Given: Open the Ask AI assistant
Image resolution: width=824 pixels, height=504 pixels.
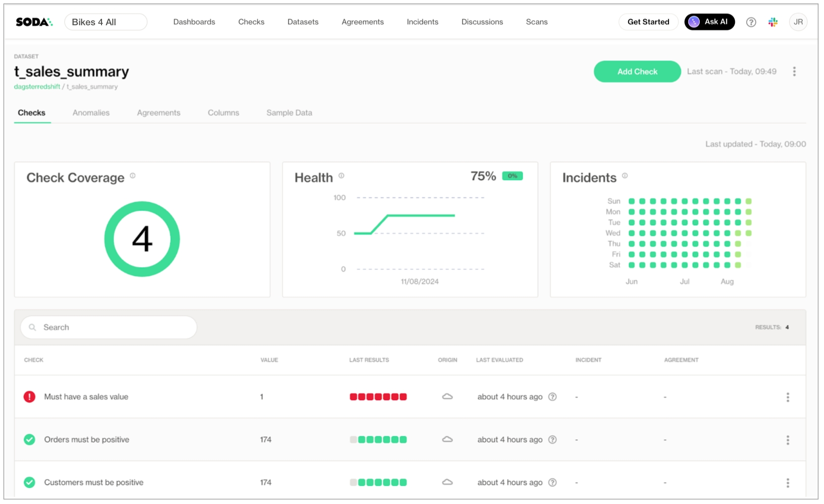Looking at the screenshot, I should [709, 22].
